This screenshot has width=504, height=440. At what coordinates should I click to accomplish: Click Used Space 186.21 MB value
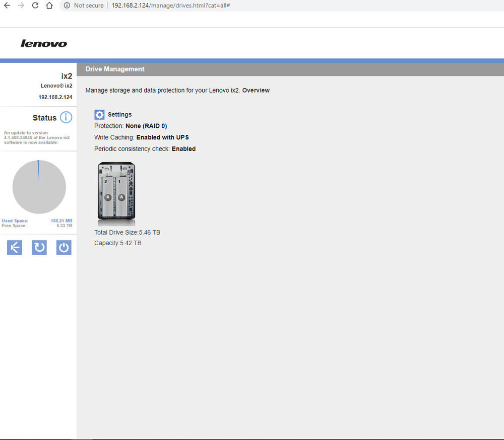[x=61, y=221]
